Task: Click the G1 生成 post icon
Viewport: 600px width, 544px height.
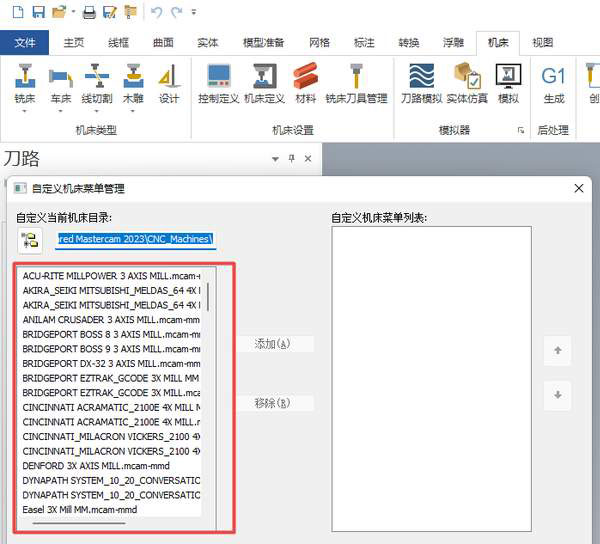Action: (x=554, y=85)
